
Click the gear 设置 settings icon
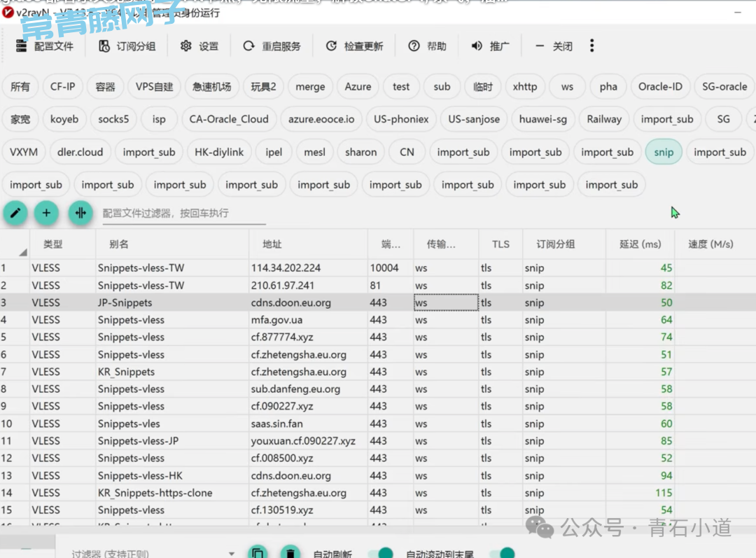(x=186, y=46)
